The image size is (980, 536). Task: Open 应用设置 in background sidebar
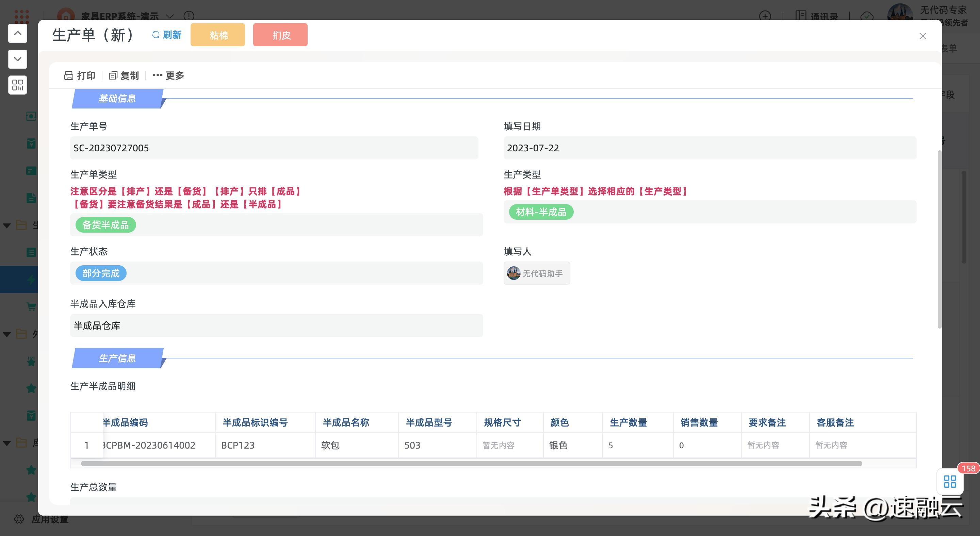point(50,519)
